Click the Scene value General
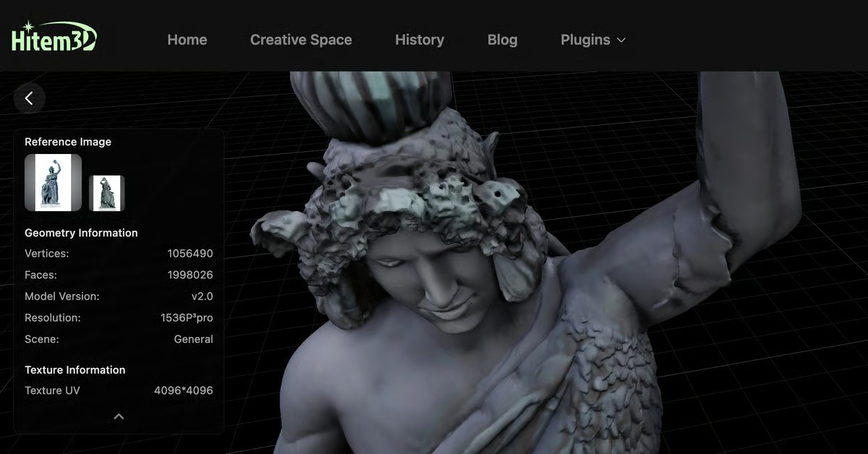 tap(193, 339)
